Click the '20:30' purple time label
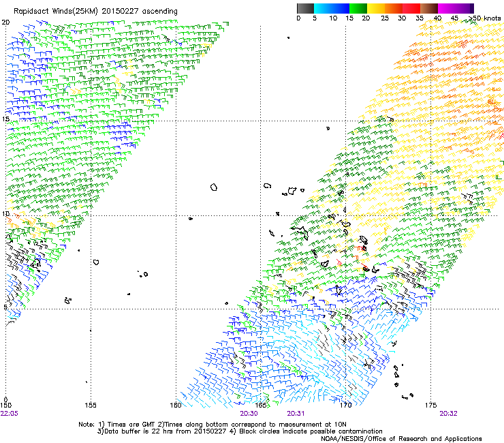The image size is (504, 443). pos(249,414)
